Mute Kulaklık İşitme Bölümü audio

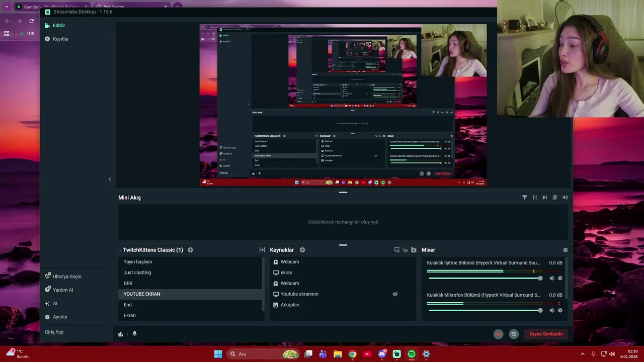tap(552, 278)
